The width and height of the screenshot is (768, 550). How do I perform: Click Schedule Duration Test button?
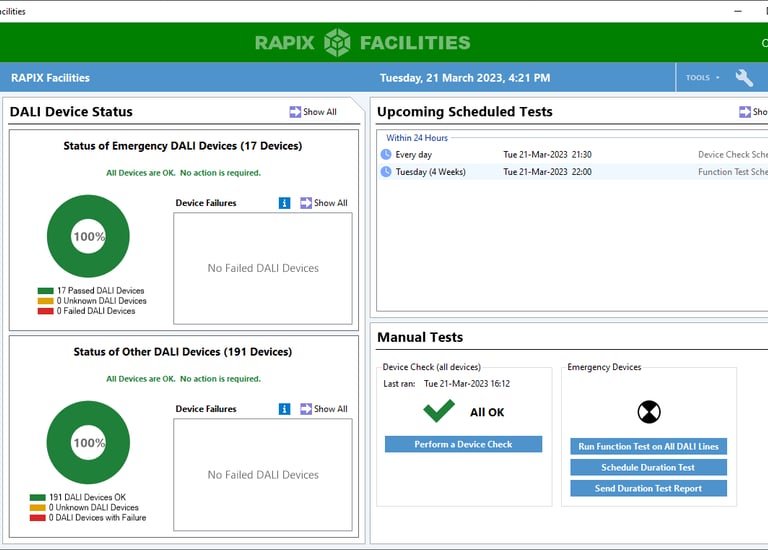tap(648, 467)
